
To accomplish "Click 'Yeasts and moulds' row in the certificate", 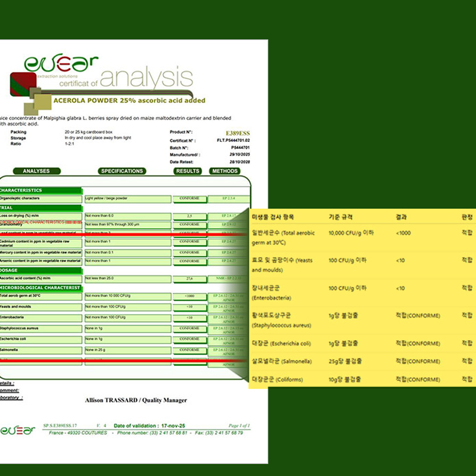I will click(x=40, y=307).
